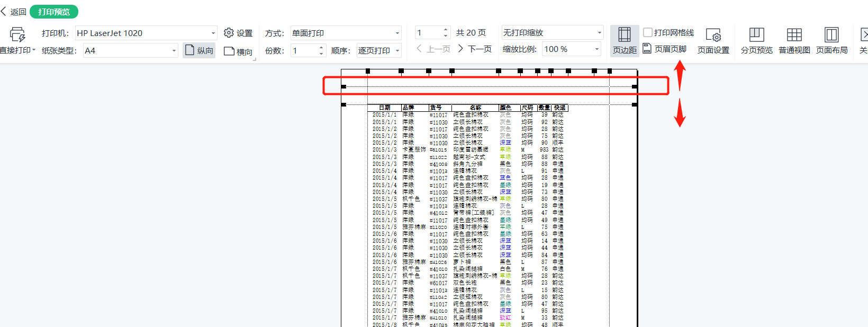Select 横向 landscape orientation
868x327 pixels.
pyautogui.click(x=238, y=51)
